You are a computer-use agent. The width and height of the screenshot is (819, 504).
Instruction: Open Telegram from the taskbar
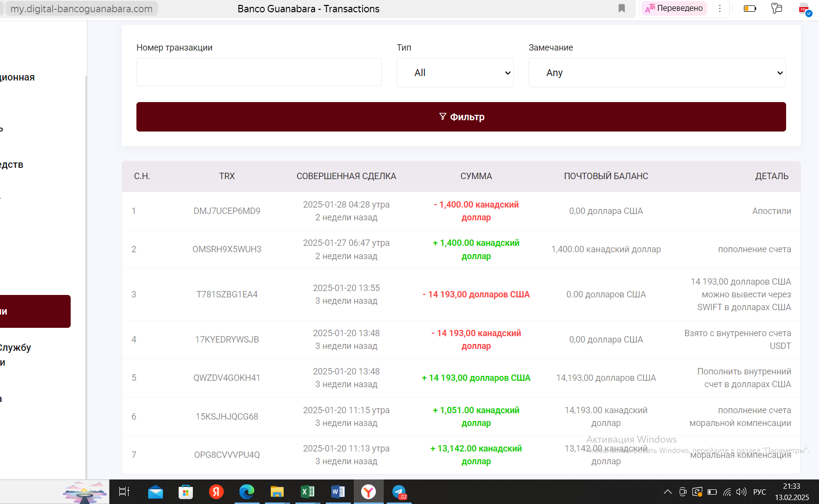399,492
